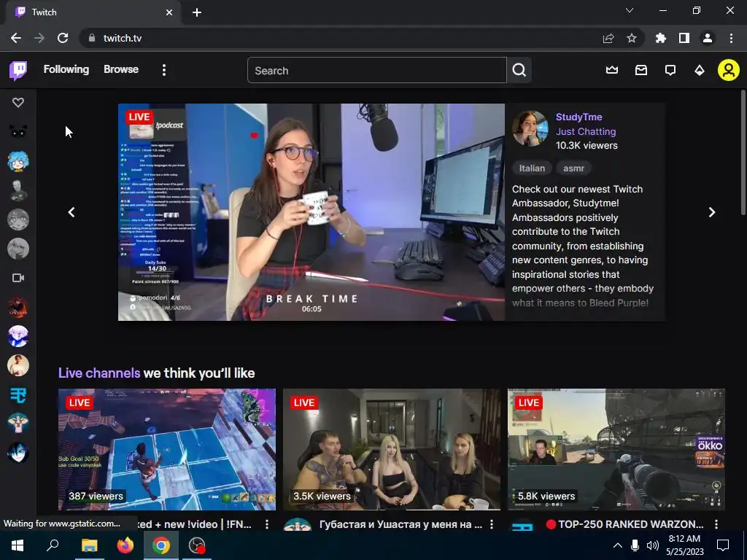Viewport: 747px width, 560px height.
Task: Open the whispers chat icon
Action: tap(670, 70)
